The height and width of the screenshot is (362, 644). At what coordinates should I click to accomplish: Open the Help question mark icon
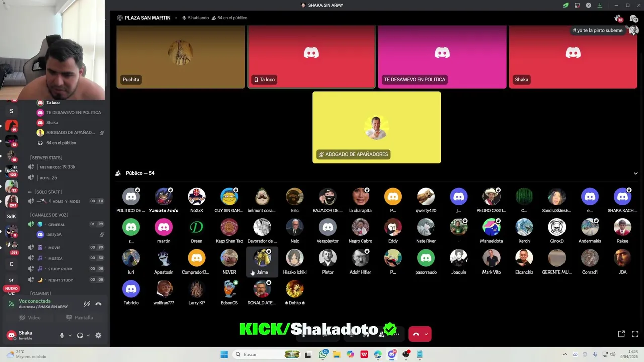tap(588, 5)
